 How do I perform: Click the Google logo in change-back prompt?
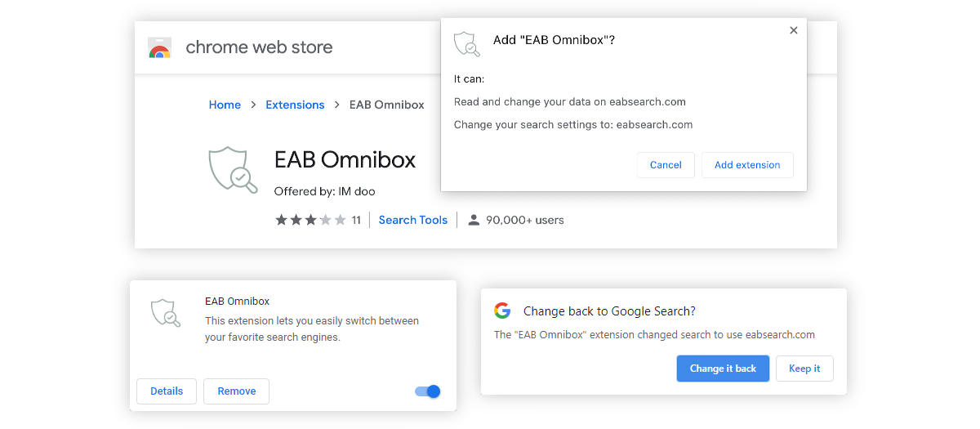502,311
